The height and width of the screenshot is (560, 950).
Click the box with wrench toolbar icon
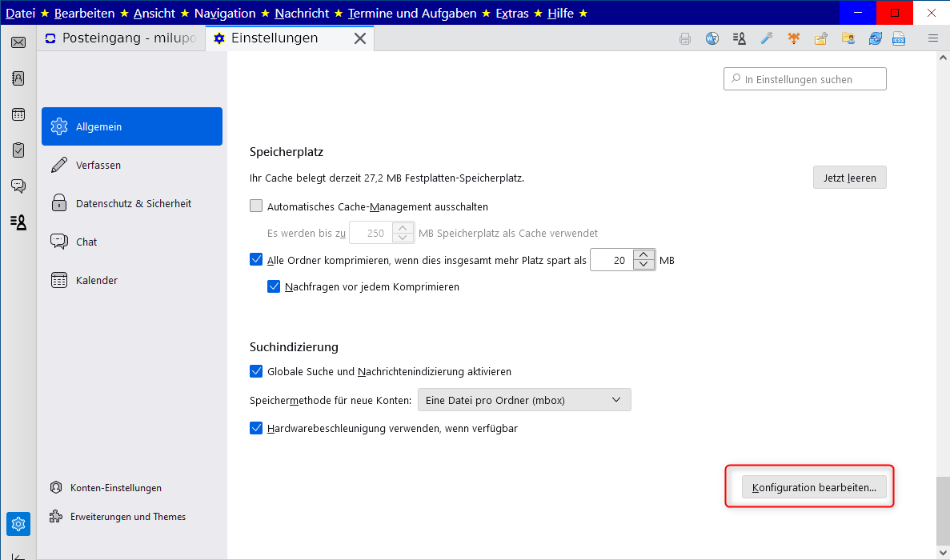click(x=820, y=38)
